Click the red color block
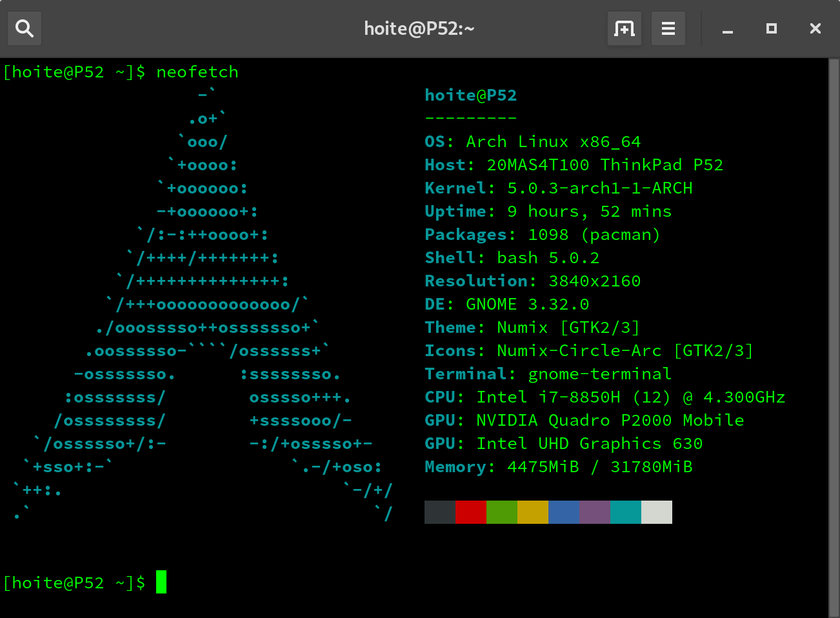 point(471,512)
